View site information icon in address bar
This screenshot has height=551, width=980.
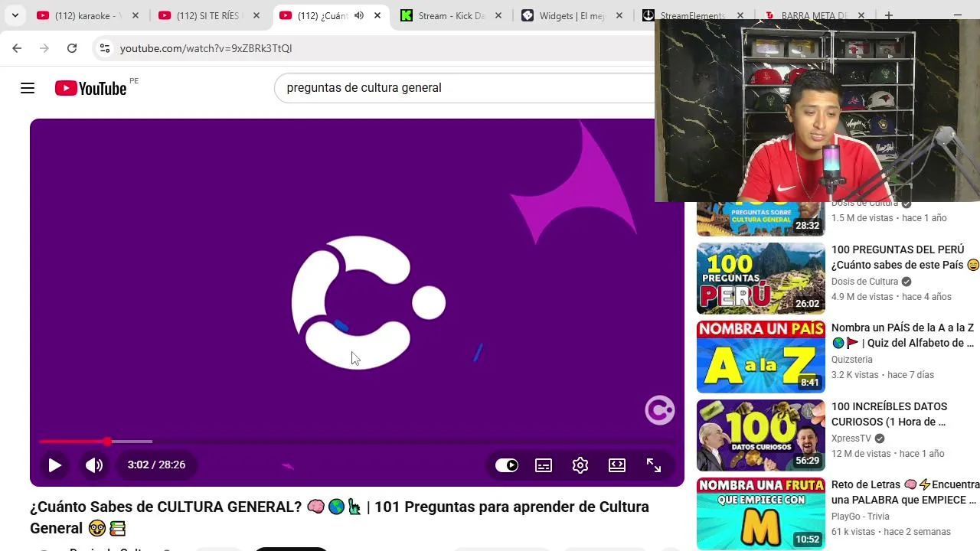tap(105, 48)
